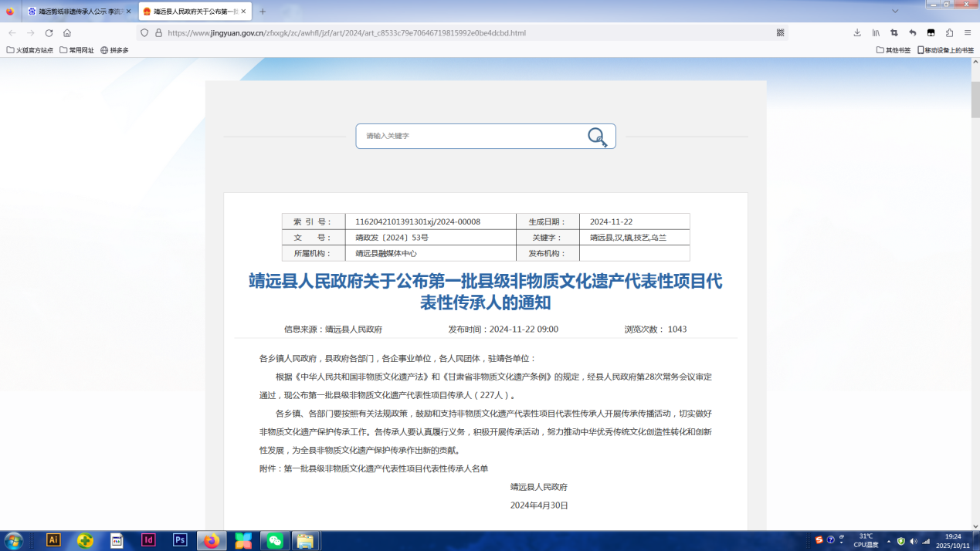
Task: Click the 拼多多 bookmark link
Action: 114,50
